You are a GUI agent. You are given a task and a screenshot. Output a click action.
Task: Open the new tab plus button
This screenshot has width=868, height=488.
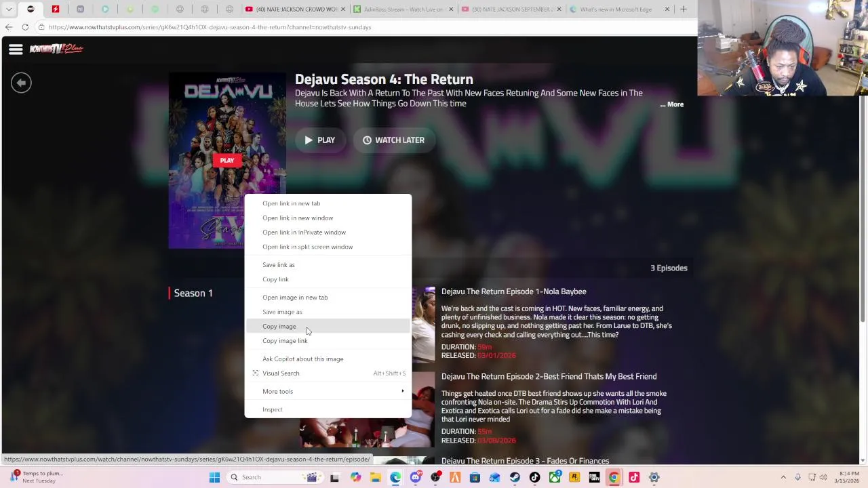[684, 9]
